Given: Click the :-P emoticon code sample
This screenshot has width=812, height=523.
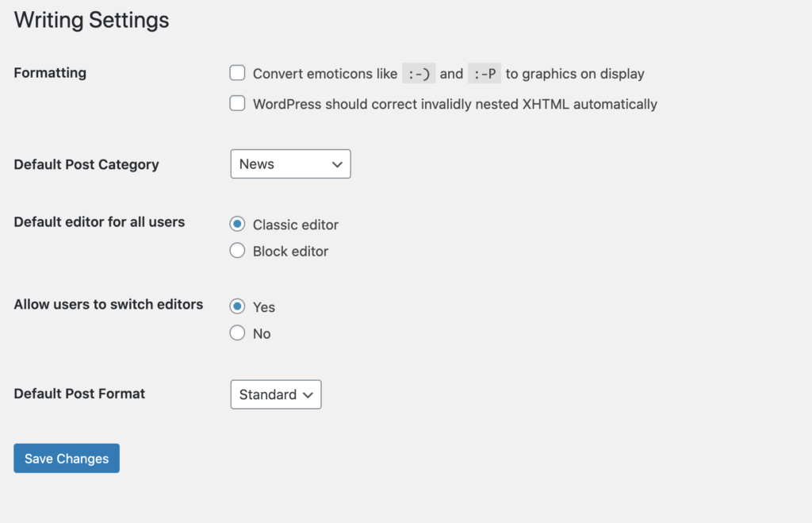Looking at the screenshot, I should pyautogui.click(x=484, y=74).
